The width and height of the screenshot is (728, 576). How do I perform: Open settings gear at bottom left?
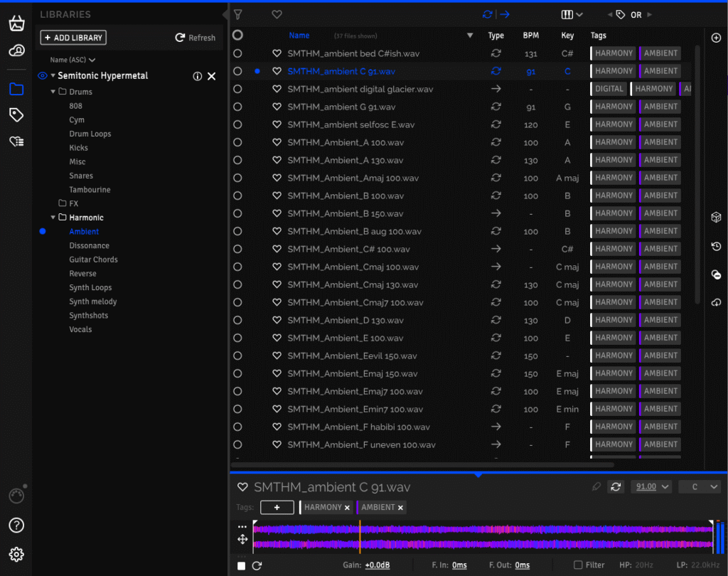pos(16,554)
